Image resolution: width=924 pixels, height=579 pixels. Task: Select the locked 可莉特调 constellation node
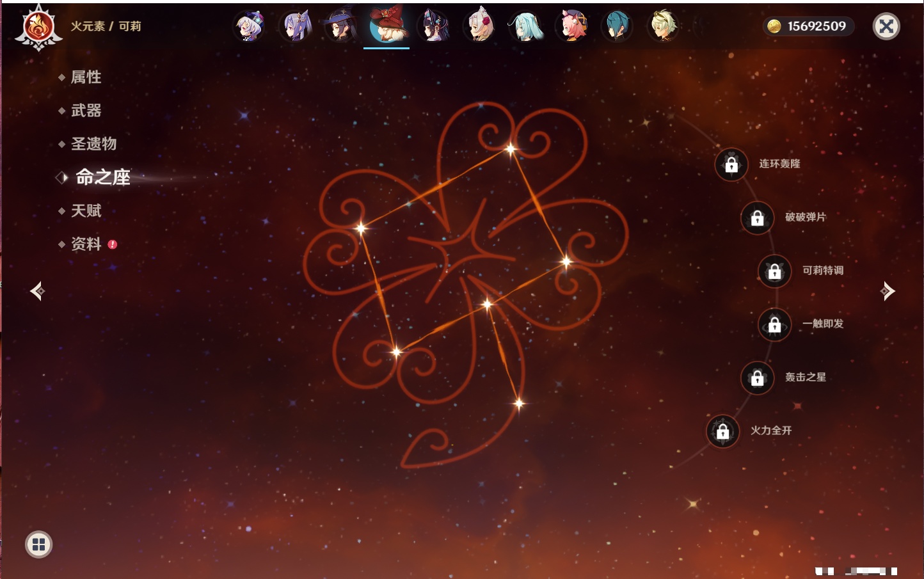point(774,271)
